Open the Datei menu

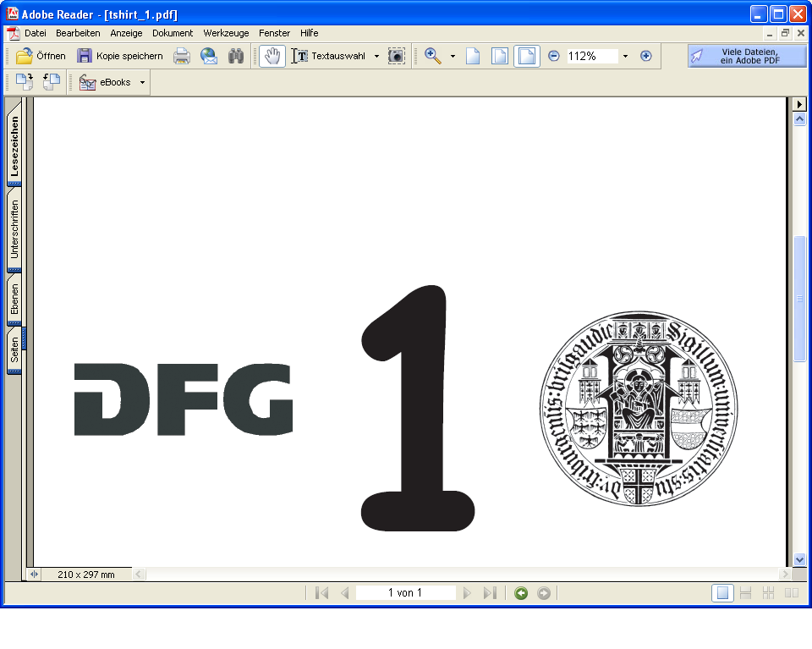(36, 33)
